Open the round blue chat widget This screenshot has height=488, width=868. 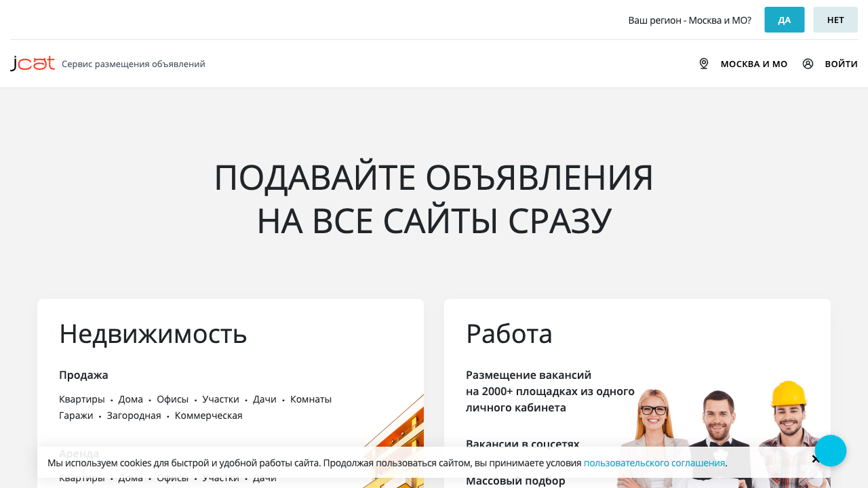tap(831, 451)
